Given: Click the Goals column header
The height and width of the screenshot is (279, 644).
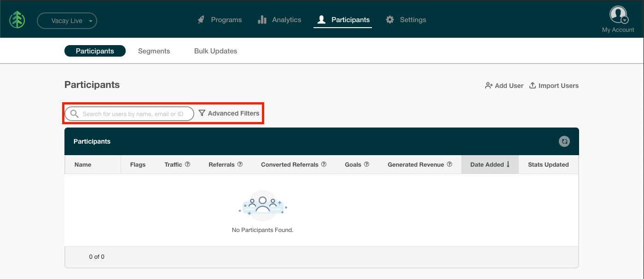Looking at the screenshot, I should (x=353, y=164).
